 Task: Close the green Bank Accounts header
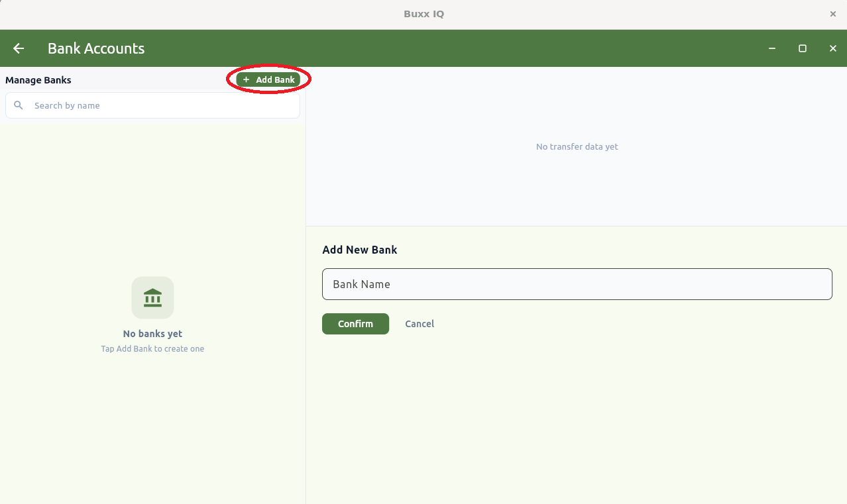(833, 48)
